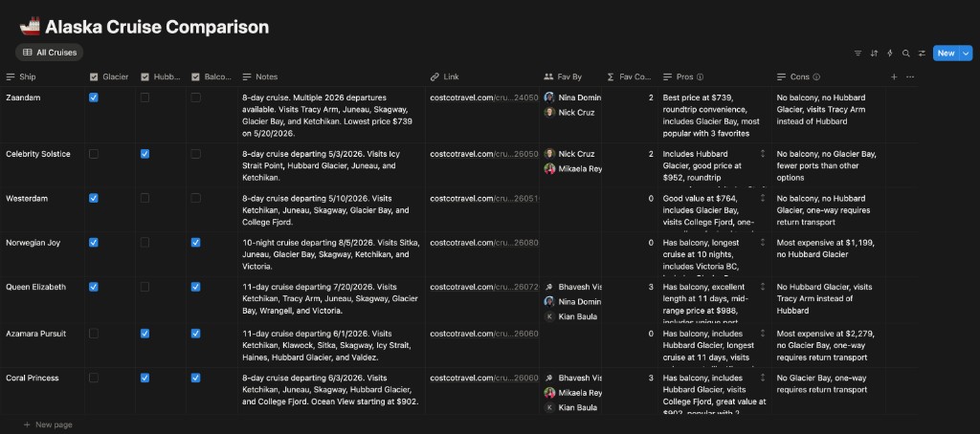This screenshot has height=434, width=980.
Task: Uncheck Glacier for Zaandam
Action: pyautogui.click(x=94, y=98)
